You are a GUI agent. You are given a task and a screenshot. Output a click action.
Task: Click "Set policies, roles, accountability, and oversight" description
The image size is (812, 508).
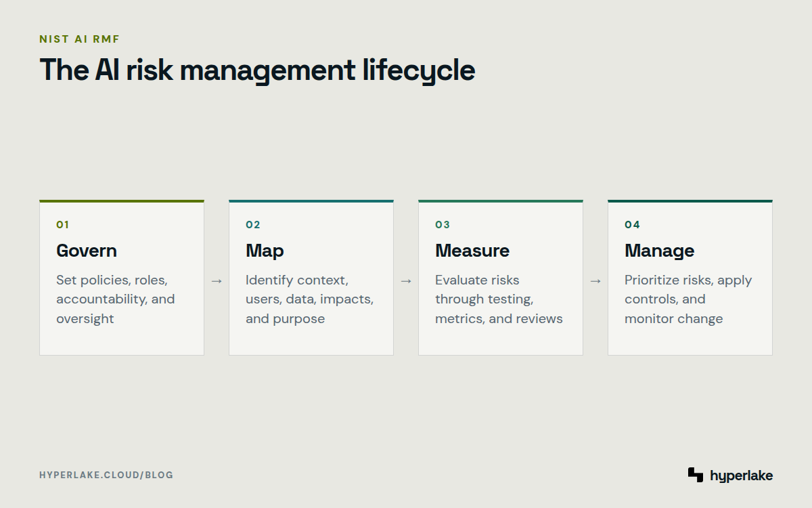point(116,299)
